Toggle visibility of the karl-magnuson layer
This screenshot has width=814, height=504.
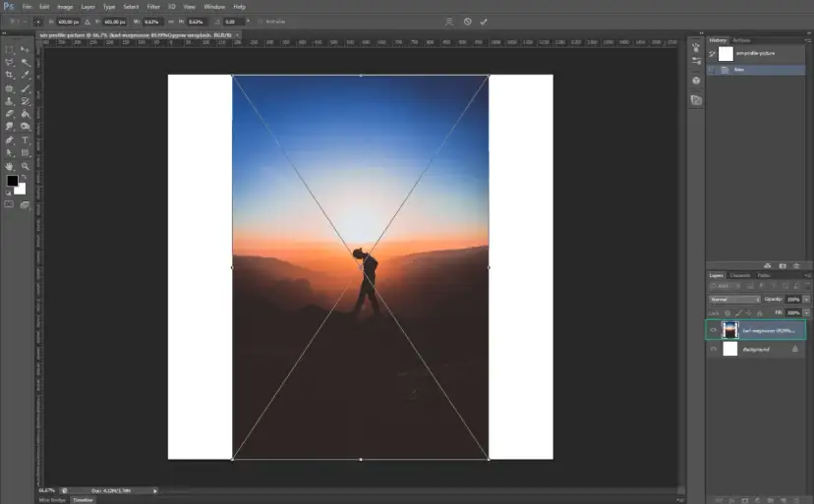click(x=714, y=330)
